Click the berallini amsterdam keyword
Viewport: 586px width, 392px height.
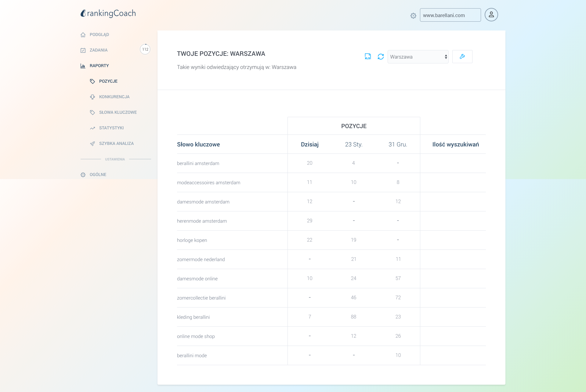pyautogui.click(x=198, y=163)
